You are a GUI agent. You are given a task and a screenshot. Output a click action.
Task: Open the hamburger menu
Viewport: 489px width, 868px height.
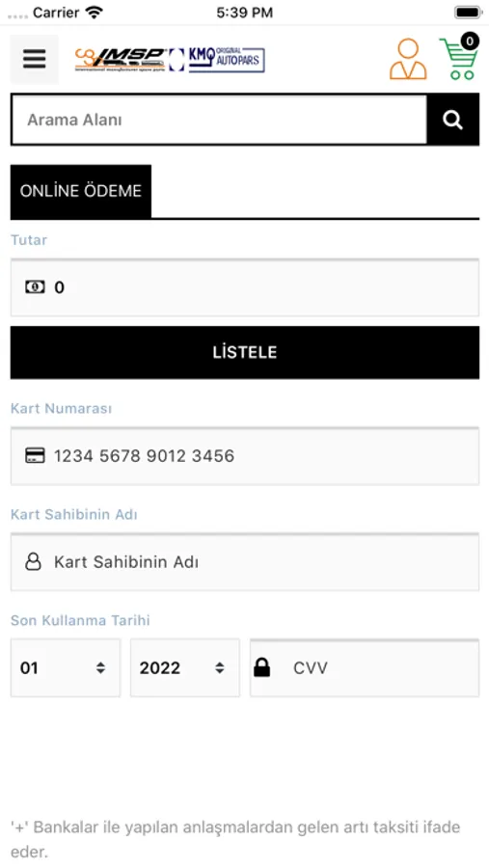(x=35, y=59)
